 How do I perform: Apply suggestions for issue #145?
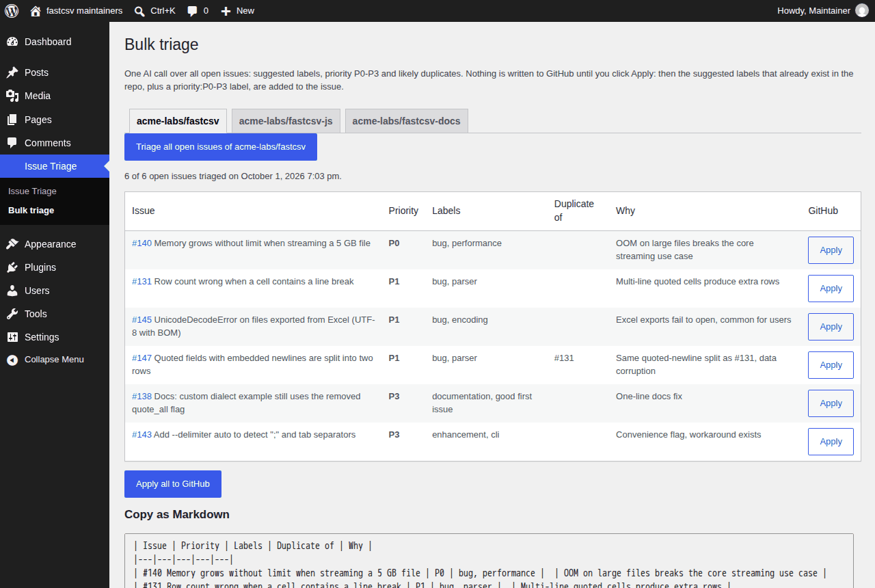[x=831, y=327]
